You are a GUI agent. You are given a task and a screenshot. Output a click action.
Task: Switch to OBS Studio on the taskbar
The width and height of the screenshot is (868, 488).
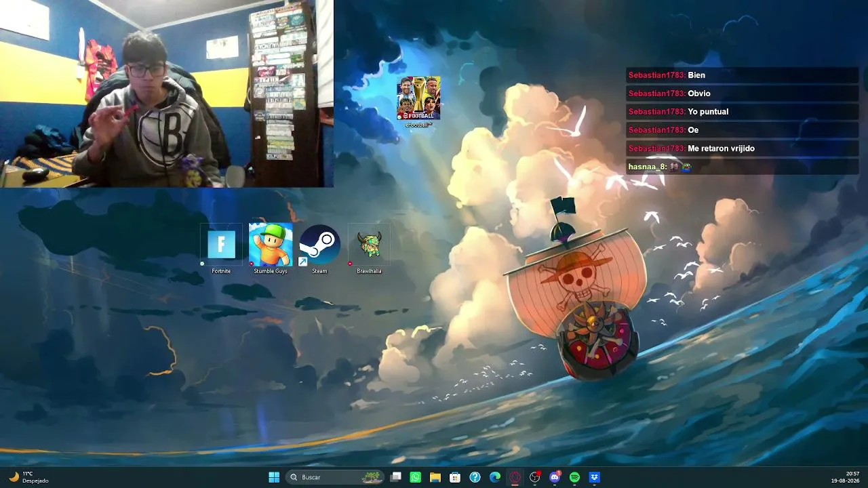tap(535, 477)
